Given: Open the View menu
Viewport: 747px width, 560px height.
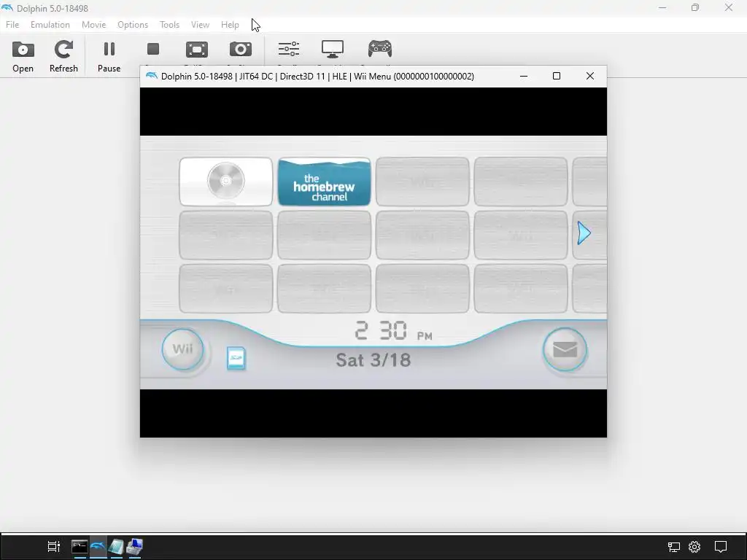Looking at the screenshot, I should tap(200, 25).
